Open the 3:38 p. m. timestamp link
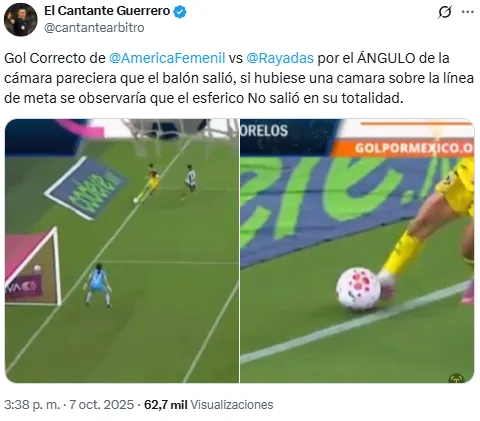The height and width of the screenshot is (421, 480). point(32,405)
